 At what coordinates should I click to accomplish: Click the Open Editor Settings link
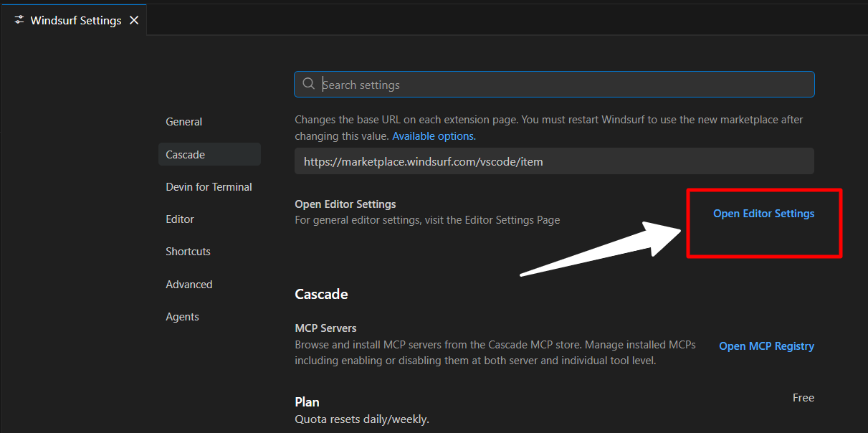(763, 214)
